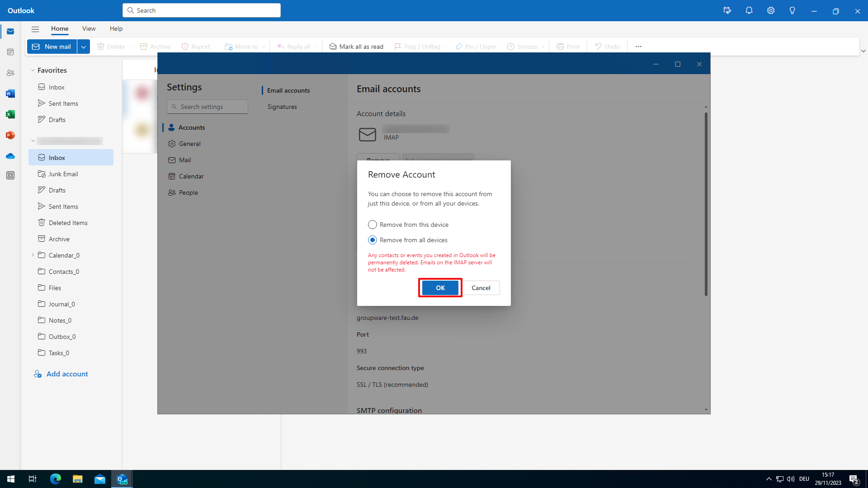Click Cancel in Remove Account dialog
The height and width of the screenshot is (488, 868).
point(481,288)
